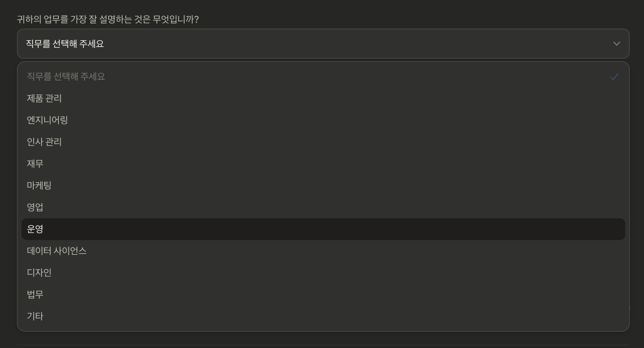
Task: Choose the 마케팅 option
Action: [x=39, y=186]
